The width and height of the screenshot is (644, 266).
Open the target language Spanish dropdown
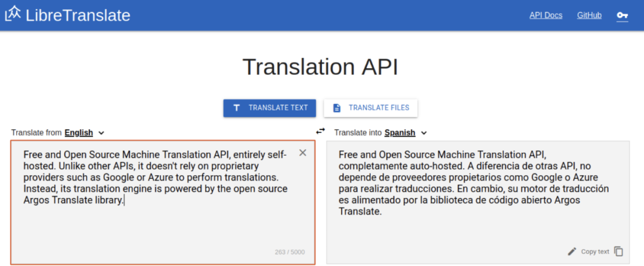[x=406, y=132]
